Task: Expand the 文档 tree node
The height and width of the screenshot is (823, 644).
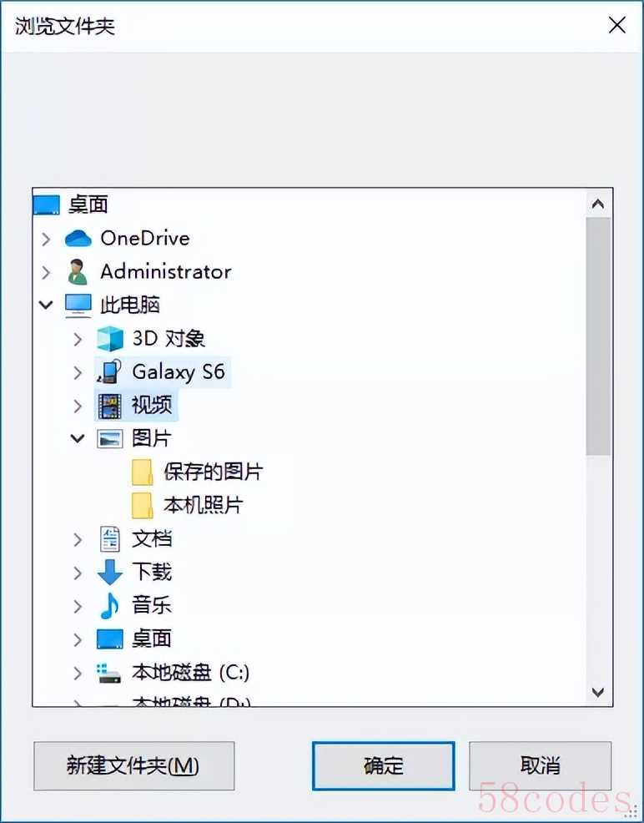Action: (78, 539)
